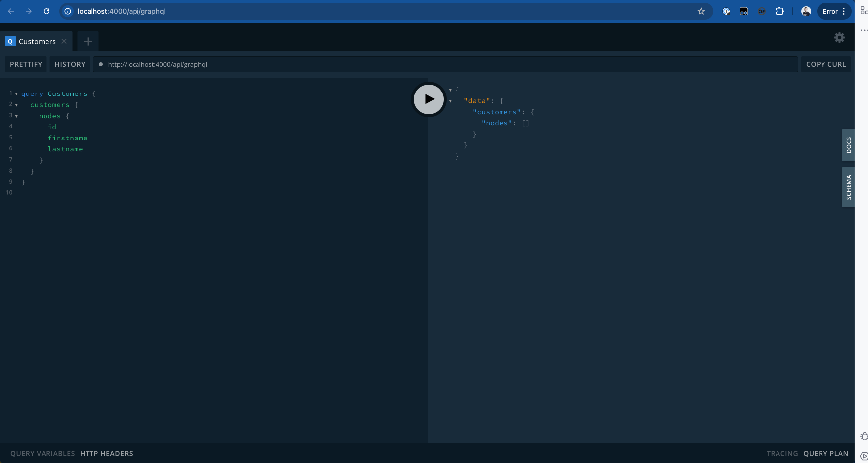Open the Playground settings gear
Image resolution: width=868 pixels, height=463 pixels.
click(839, 37)
